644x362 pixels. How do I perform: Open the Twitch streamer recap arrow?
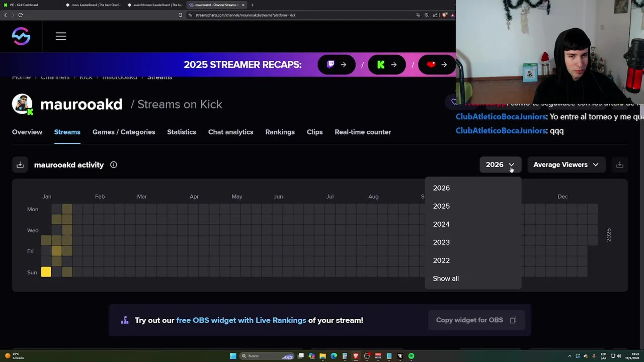pyautogui.click(x=337, y=64)
